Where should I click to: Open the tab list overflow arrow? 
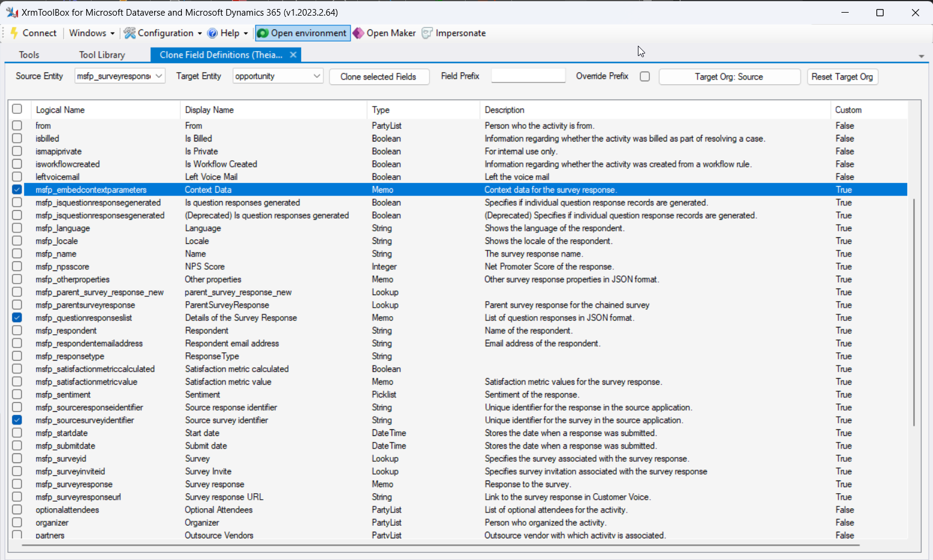tap(921, 56)
